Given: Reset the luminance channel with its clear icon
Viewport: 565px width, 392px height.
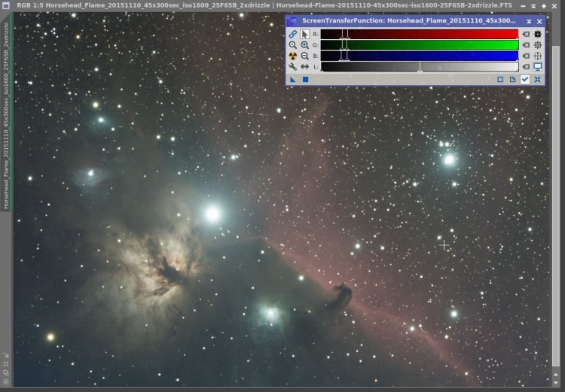Looking at the screenshot, I should coord(526,67).
